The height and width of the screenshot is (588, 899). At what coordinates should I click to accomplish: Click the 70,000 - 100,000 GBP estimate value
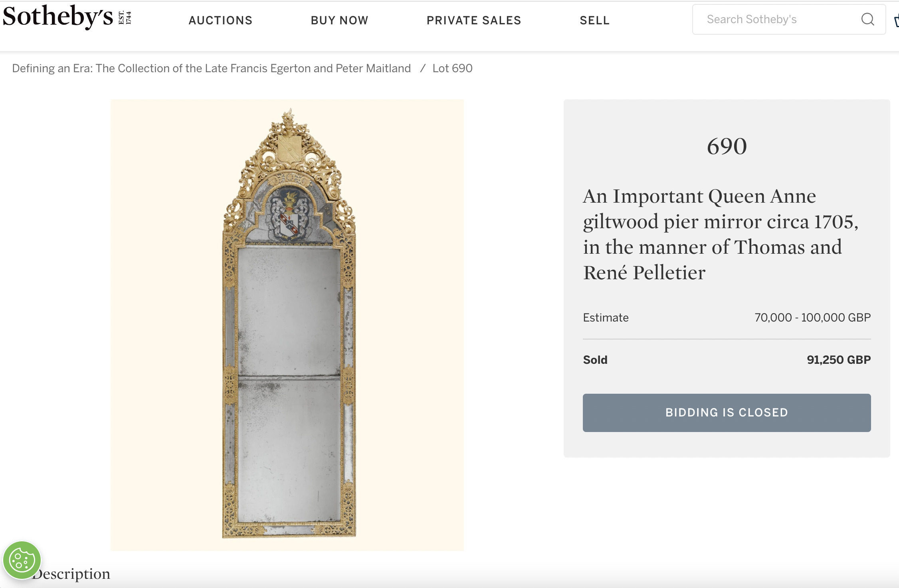pyautogui.click(x=812, y=318)
